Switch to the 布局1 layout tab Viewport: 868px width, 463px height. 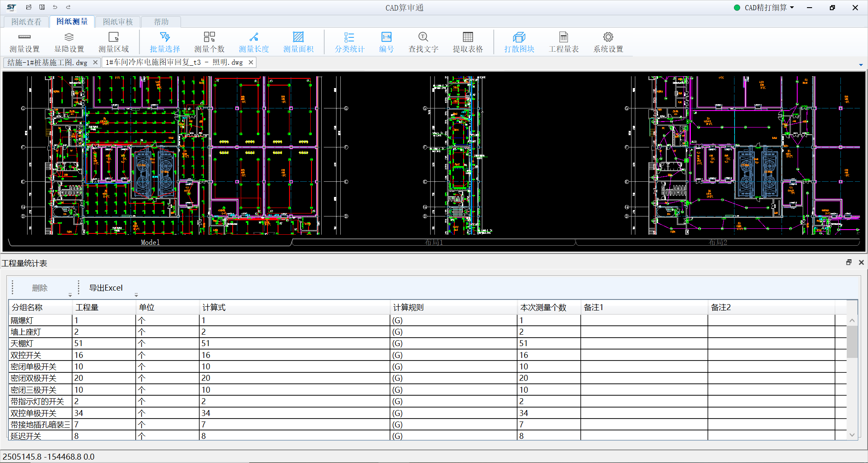point(434,242)
